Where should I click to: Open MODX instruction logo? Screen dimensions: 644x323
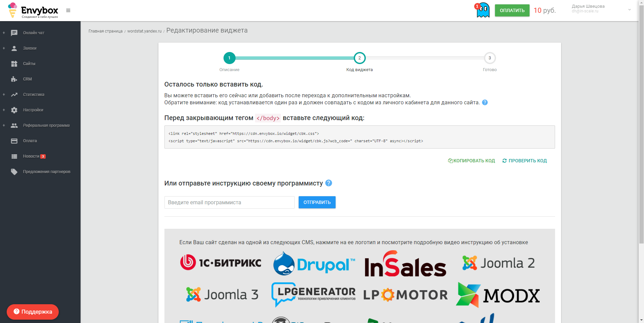tap(498, 295)
